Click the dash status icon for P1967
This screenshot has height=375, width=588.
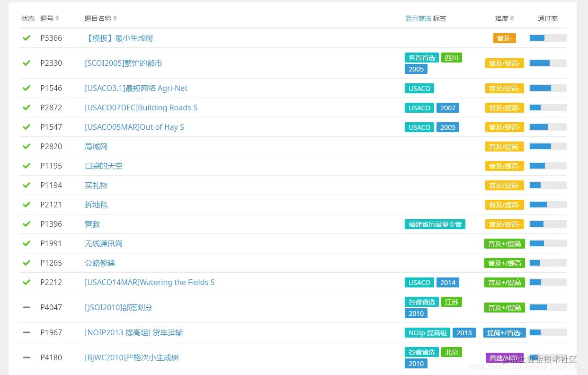(x=27, y=332)
